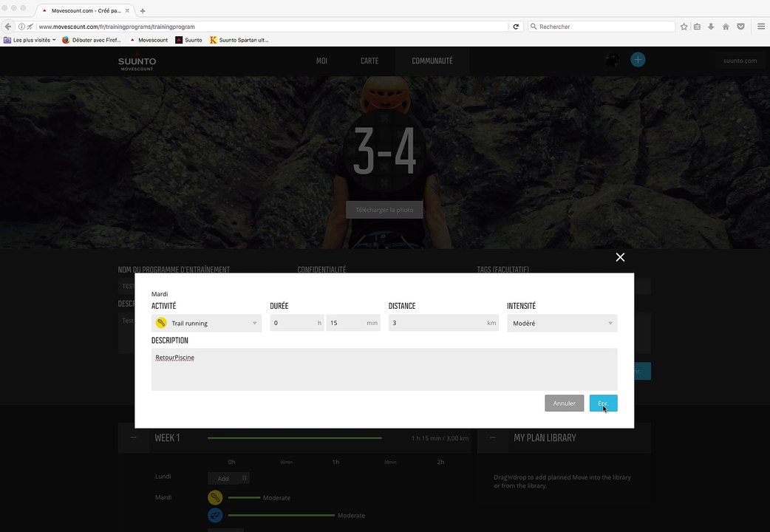
Task: Click the blue activity icon under Mardi
Action: (215, 515)
